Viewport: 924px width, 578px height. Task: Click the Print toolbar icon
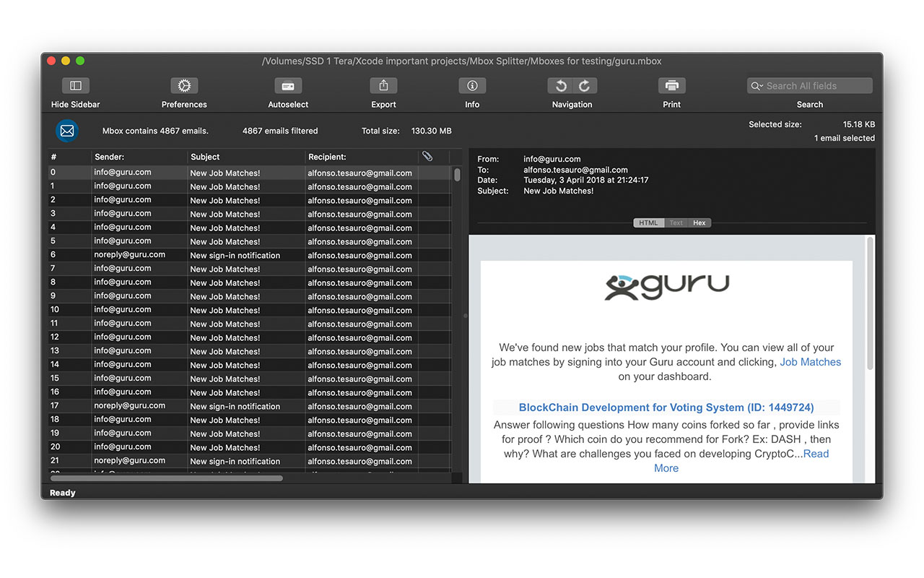tap(671, 85)
